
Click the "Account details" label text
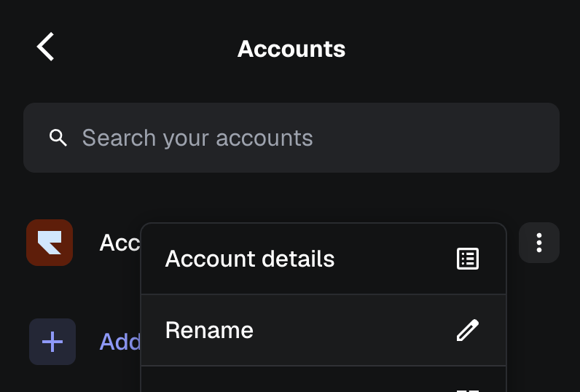click(x=250, y=259)
